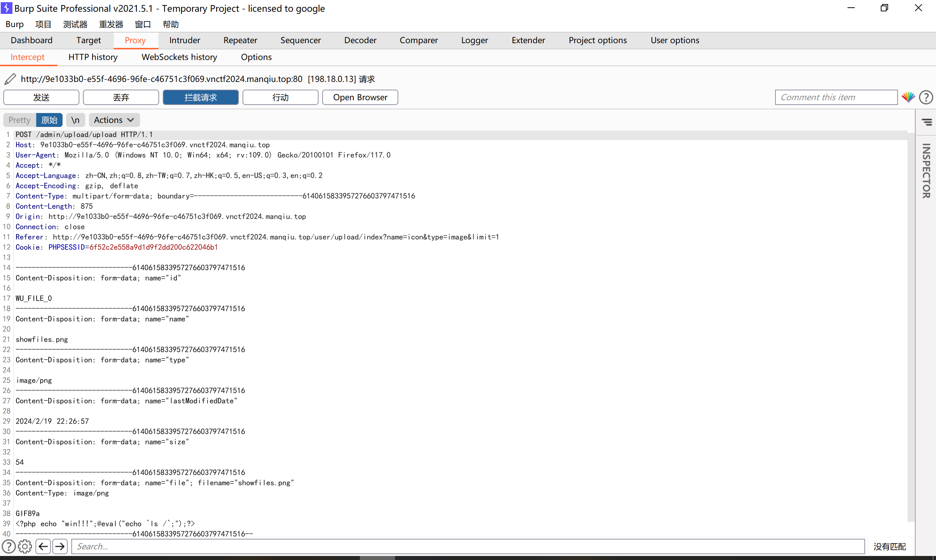936x560 pixels.
Task: Open the 项目 menu
Action: point(43,24)
